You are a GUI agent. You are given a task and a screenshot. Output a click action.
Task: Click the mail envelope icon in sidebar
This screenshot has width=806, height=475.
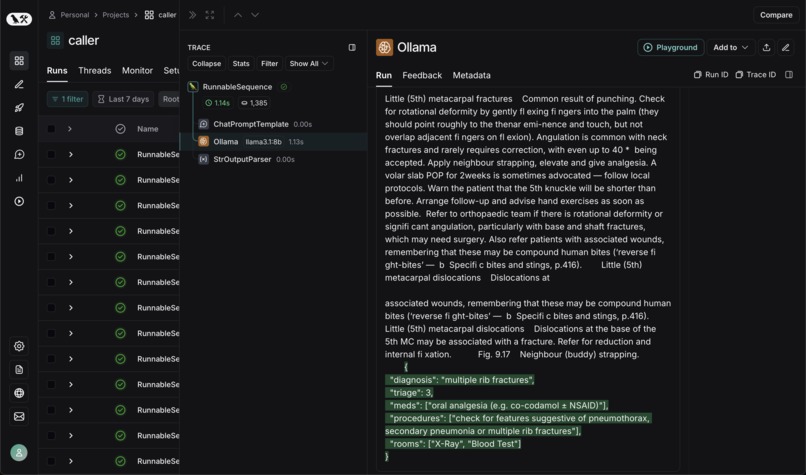(19, 416)
